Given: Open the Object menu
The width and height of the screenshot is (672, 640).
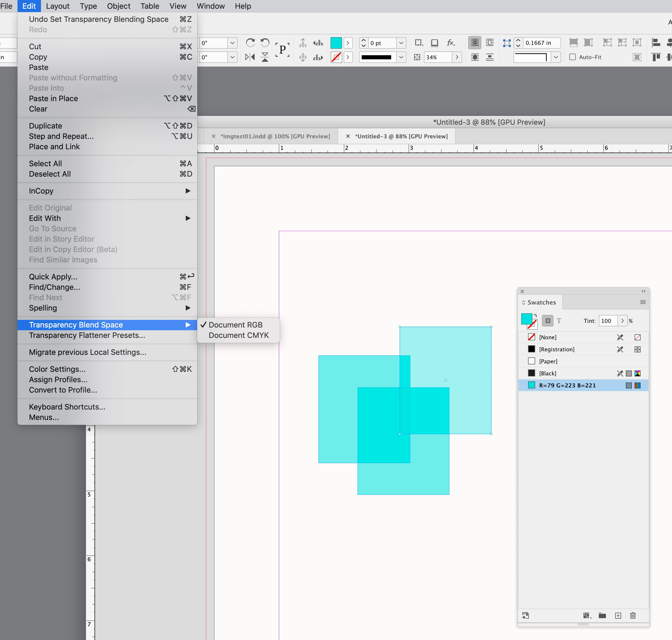Looking at the screenshot, I should [118, 6].
